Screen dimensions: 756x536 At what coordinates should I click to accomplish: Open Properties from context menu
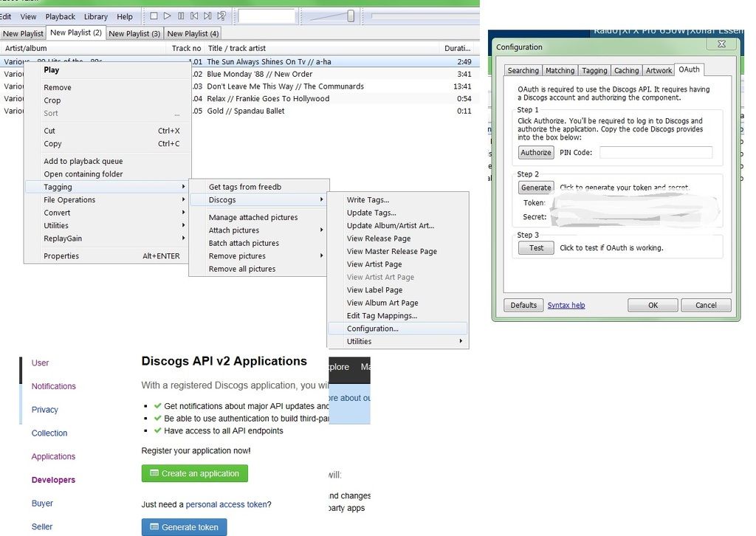coord(108,256)
